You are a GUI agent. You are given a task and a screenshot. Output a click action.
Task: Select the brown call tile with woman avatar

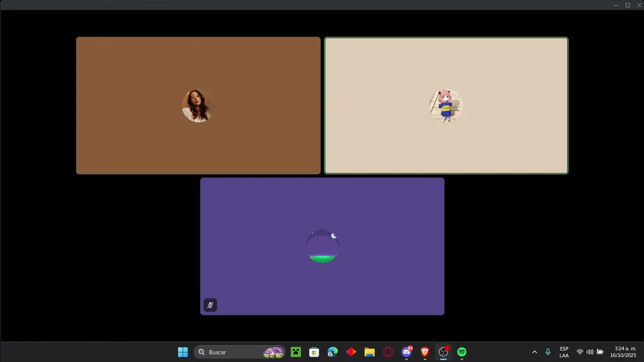click(198, 106)
